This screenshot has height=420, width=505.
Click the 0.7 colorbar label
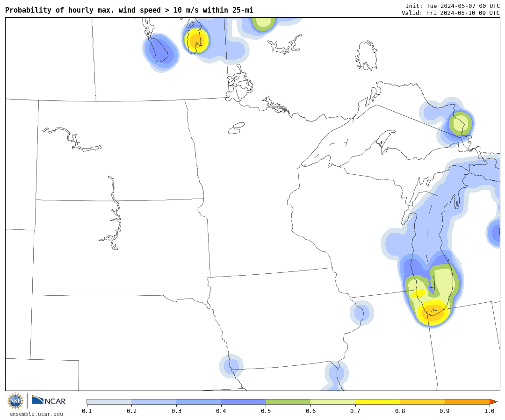(355, 411)
